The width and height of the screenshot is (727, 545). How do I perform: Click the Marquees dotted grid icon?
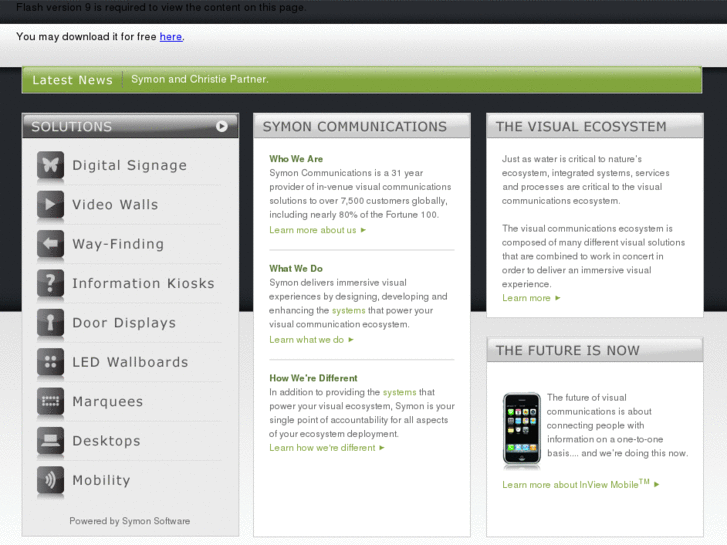(51, 401)
